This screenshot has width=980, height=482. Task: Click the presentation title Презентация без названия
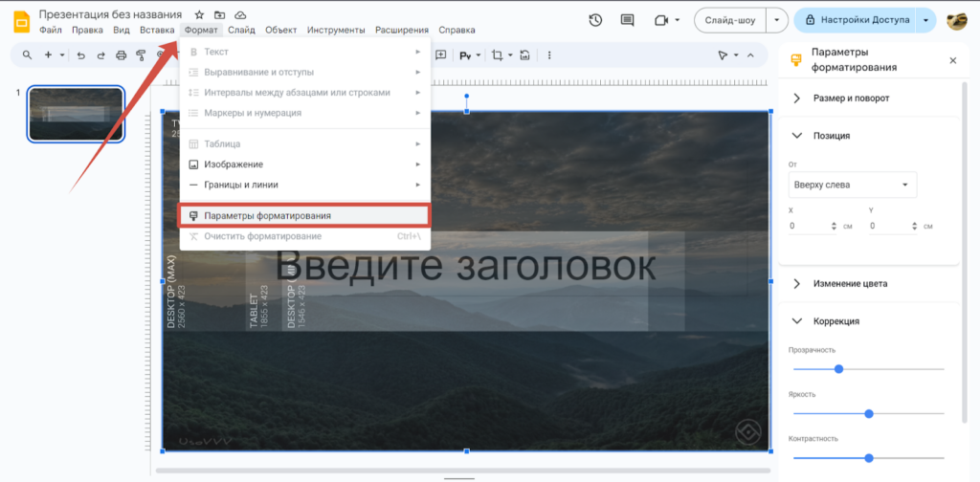click(x=110, y=14)
